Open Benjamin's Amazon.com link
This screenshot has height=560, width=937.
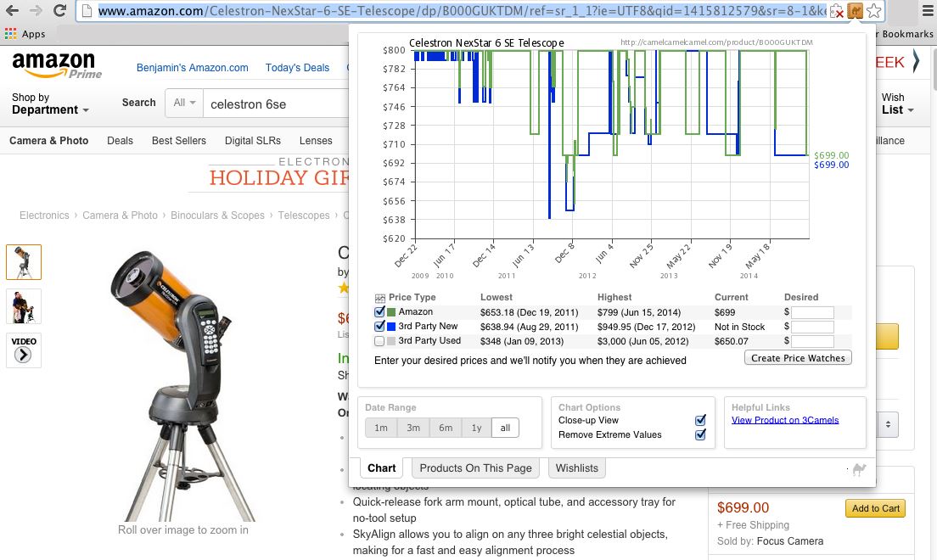(x=193, y=68)
